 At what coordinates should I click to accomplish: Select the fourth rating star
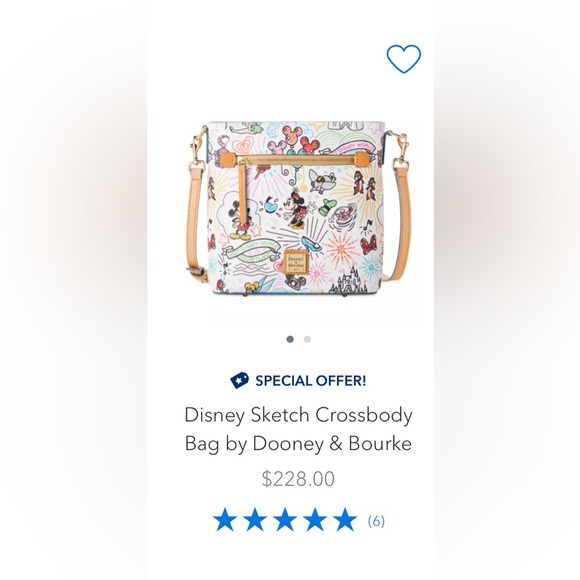point(315,520)
